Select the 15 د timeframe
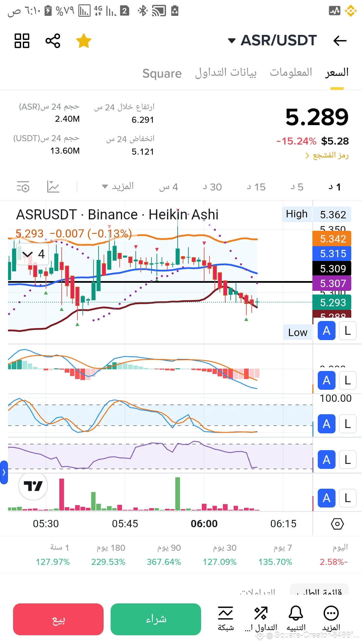The width and height of the screenshot is (362, 644). [x=256, y=187]
